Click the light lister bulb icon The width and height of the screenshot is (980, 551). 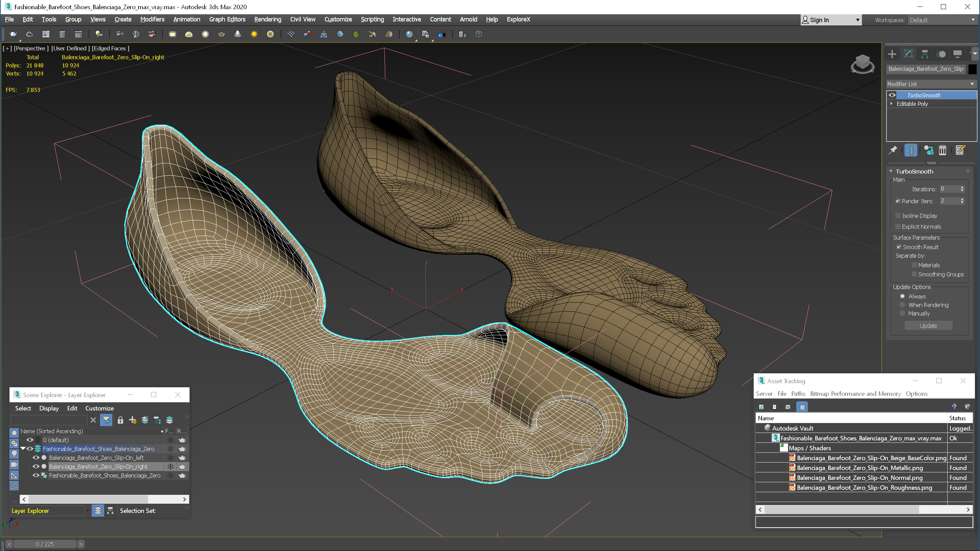pyautogui.click(x=99, y=34)
